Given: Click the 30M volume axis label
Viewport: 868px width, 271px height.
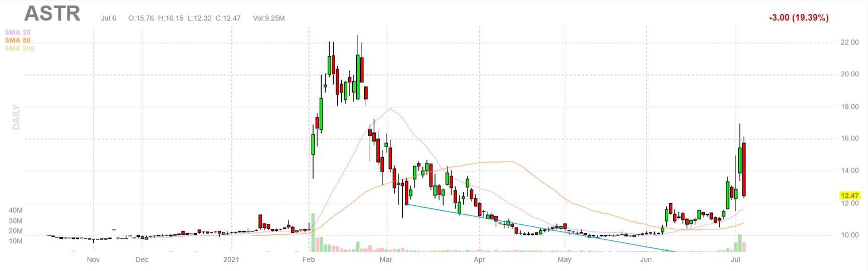Looking at the screenshot, I should pyautogui.click(x=16, y=221).
